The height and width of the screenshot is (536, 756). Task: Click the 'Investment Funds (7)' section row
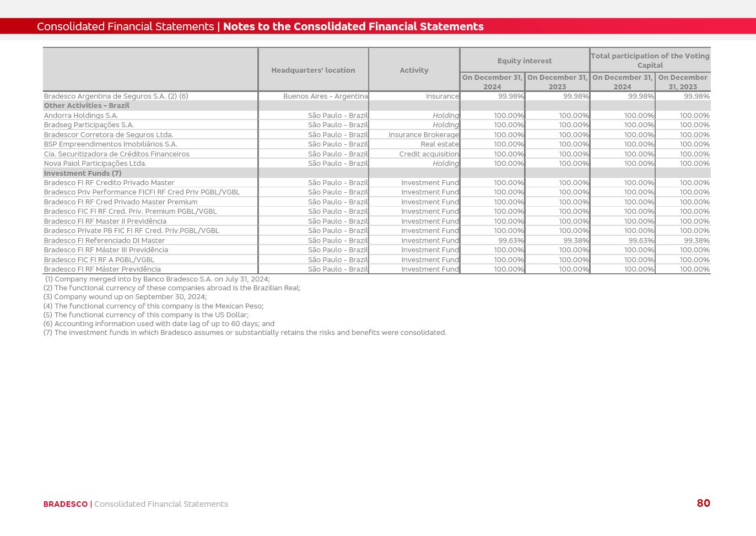pos(83,173)
